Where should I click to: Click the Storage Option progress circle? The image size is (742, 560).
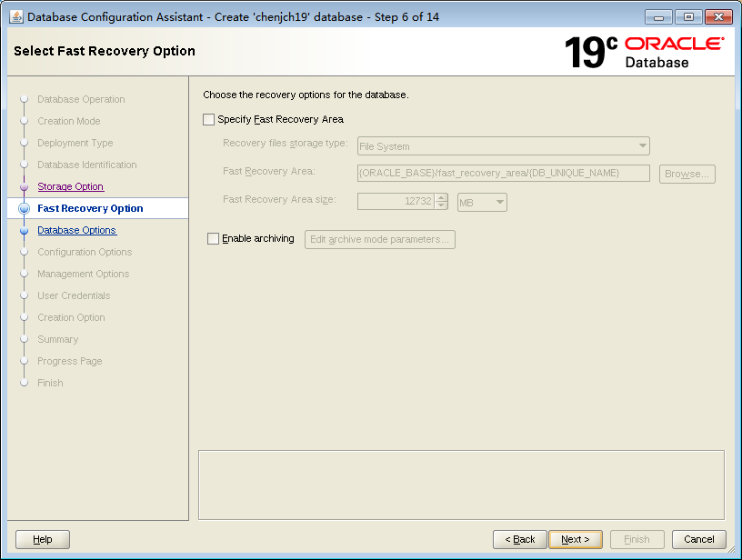(23, 186)
